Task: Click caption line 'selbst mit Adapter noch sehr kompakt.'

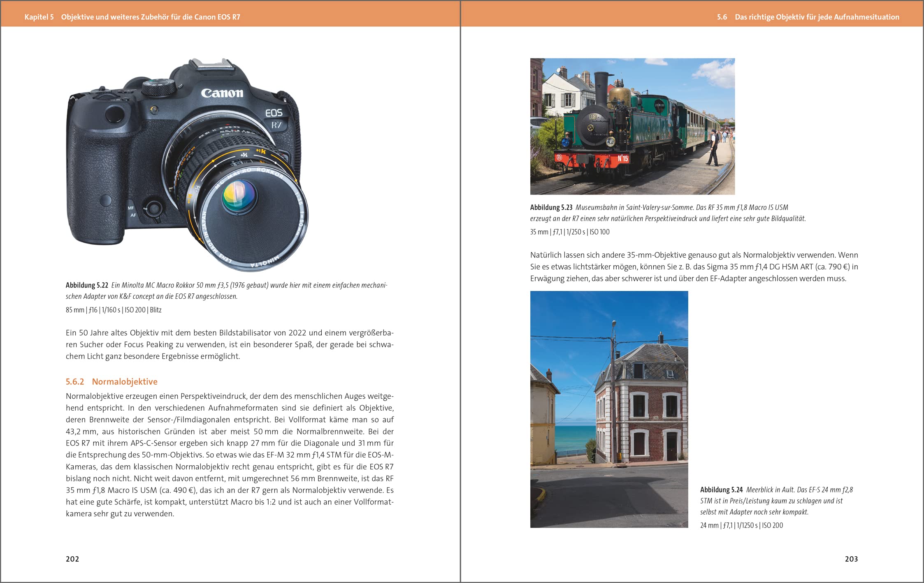Action: click(x=754, y=512)
